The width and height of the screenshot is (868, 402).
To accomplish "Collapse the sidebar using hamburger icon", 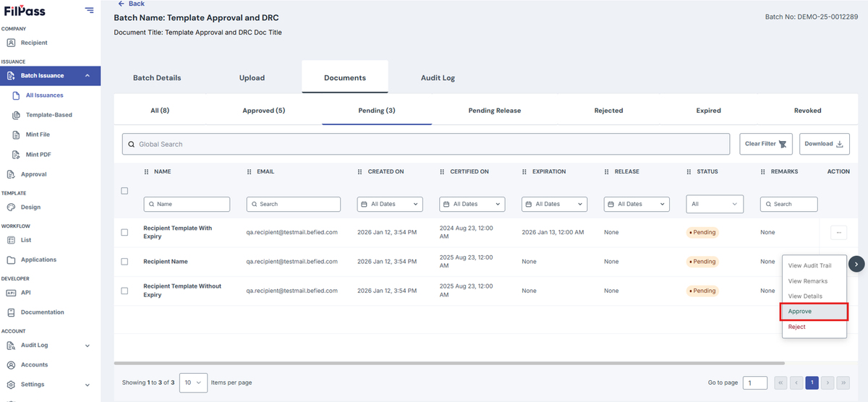I will (x=89, y=10).
